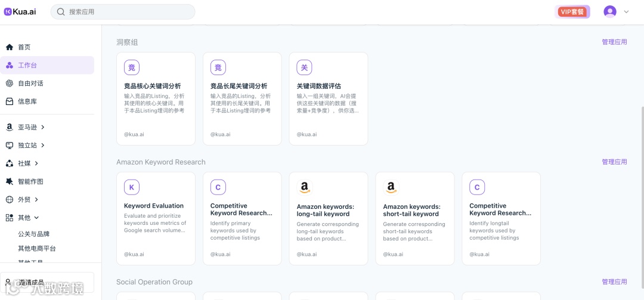Viewport: 644px width, 300px height.
Task: Click the 首页 home icon
Action: point(10,47)
